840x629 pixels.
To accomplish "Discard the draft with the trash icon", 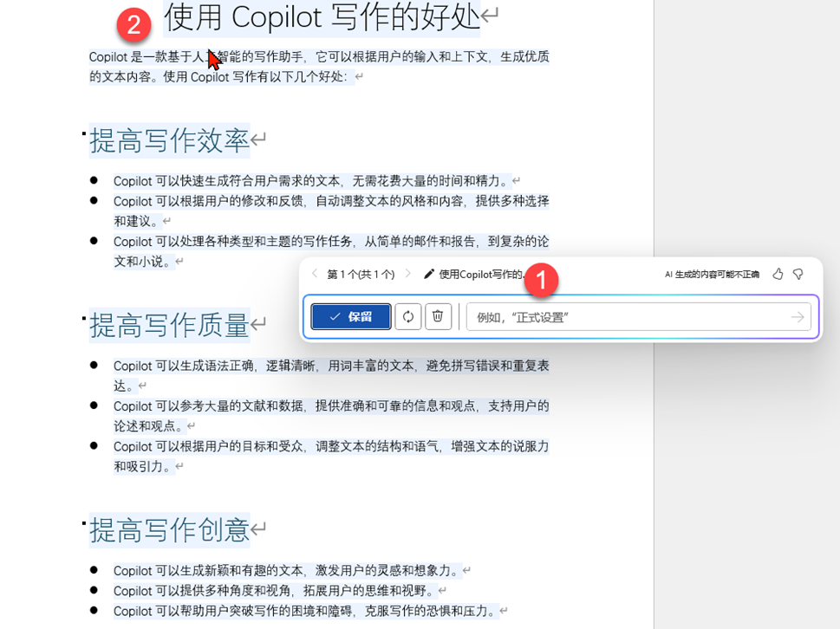I will coord(439,317).
